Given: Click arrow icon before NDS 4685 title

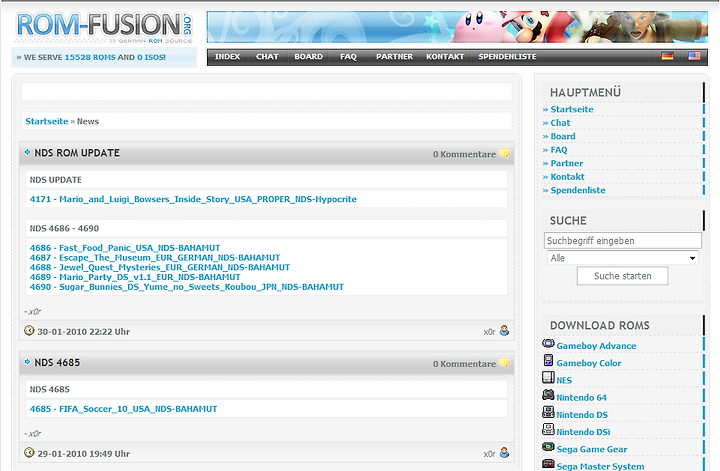Looking at the screenshot, I should click(x=27, y=362).
